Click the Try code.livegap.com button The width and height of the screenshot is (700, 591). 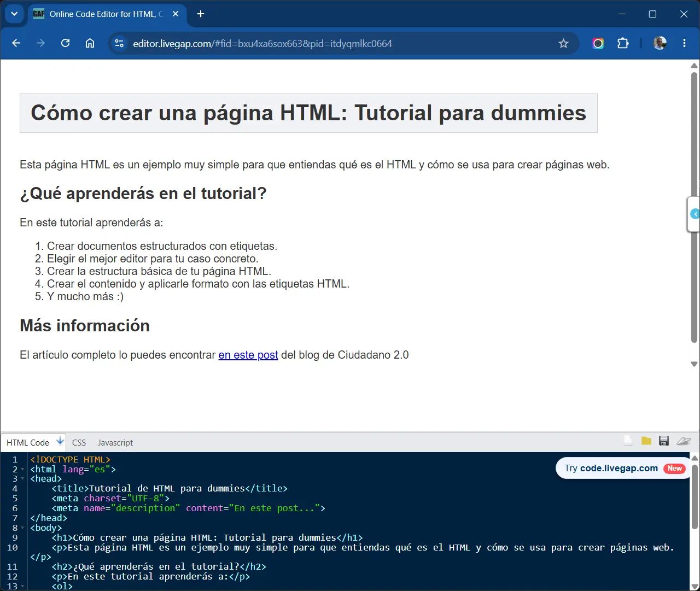point(623,468)
